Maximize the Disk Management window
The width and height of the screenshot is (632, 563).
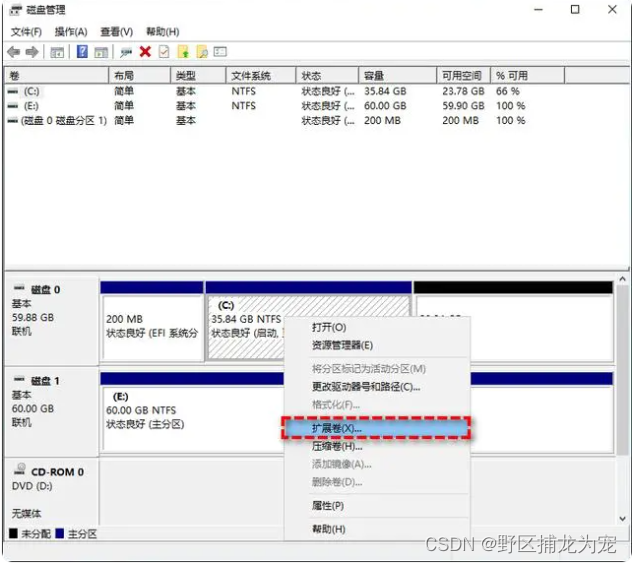point(575,9)
